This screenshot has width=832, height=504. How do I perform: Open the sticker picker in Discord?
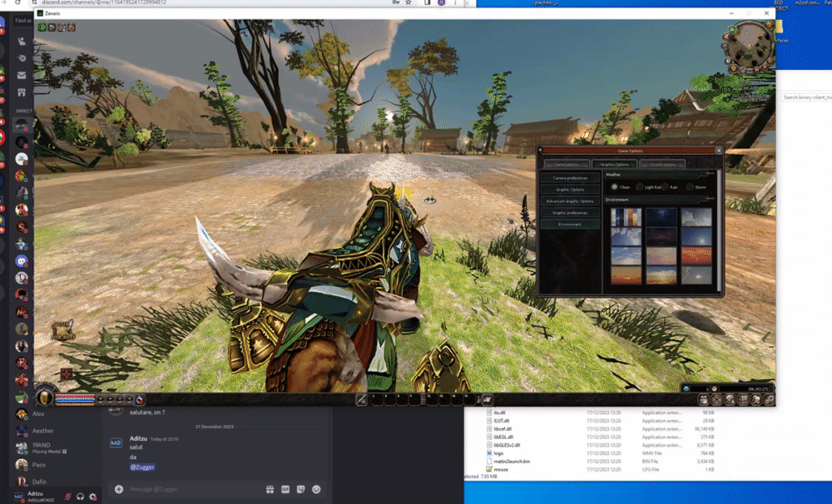point(301,489)
